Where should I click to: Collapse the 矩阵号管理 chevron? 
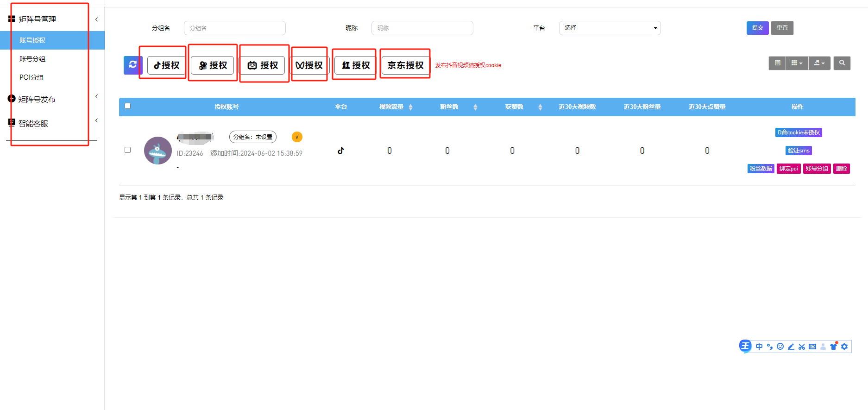pos(96,19)
